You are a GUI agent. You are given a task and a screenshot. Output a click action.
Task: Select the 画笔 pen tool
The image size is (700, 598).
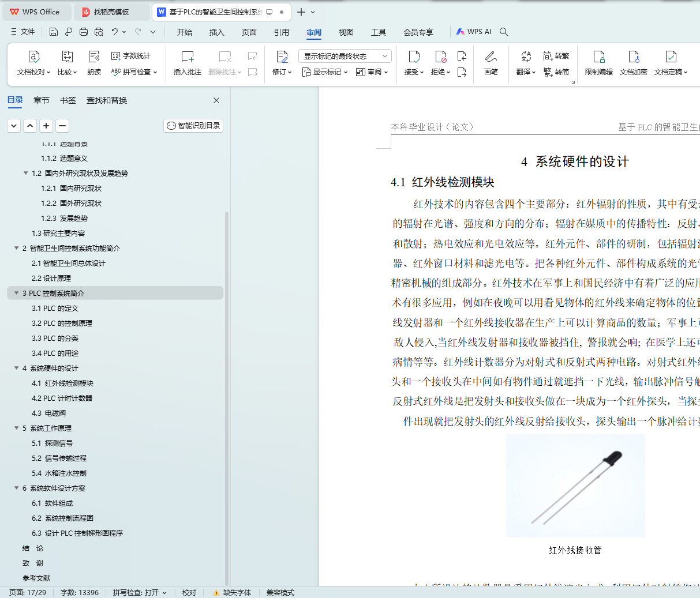tap(491, 63)
